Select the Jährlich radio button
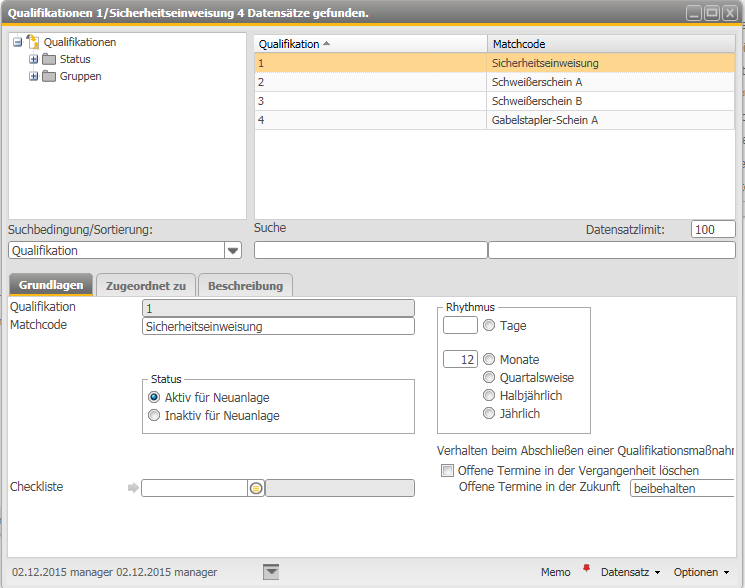The width and height of the screenshot is (745, 588). (x=489, y=413)
